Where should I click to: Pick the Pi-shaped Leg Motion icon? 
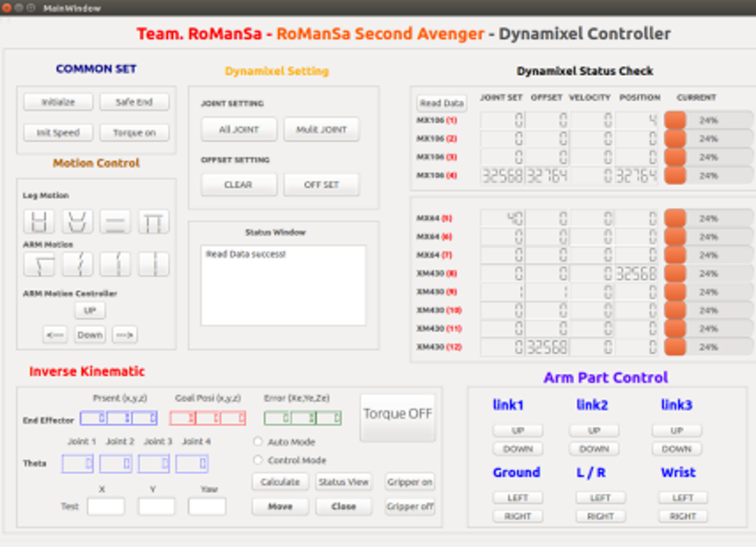(153, 222)
